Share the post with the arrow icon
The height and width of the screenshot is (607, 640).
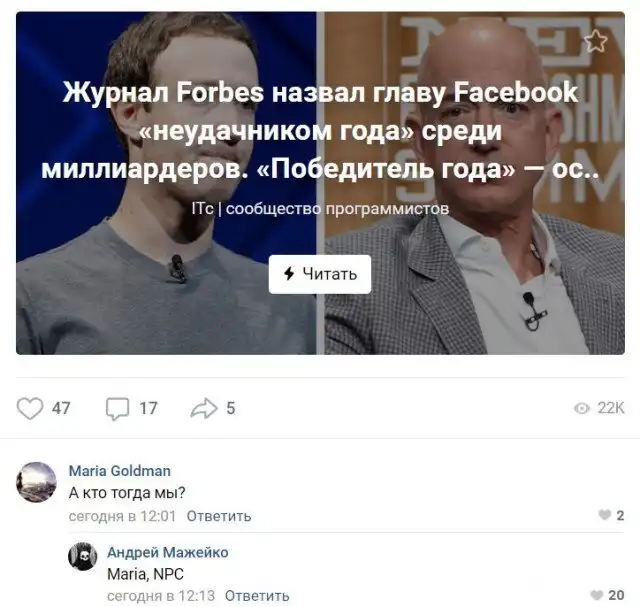[204, 408]
